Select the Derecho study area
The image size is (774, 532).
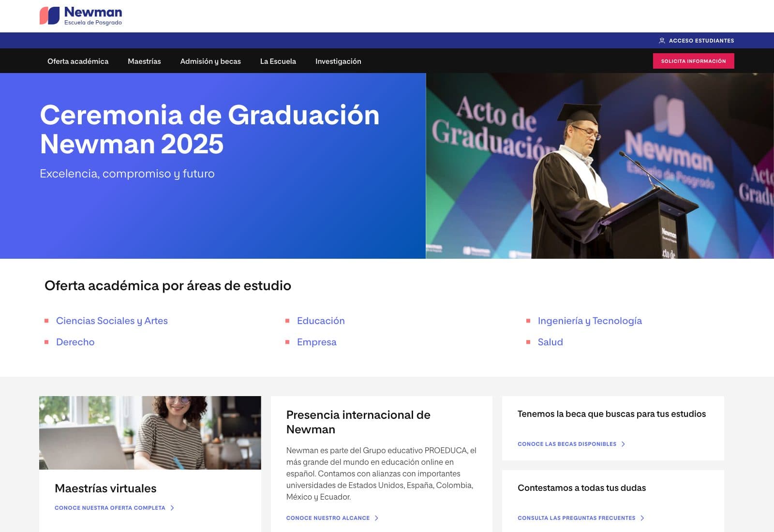click(75, 342)
